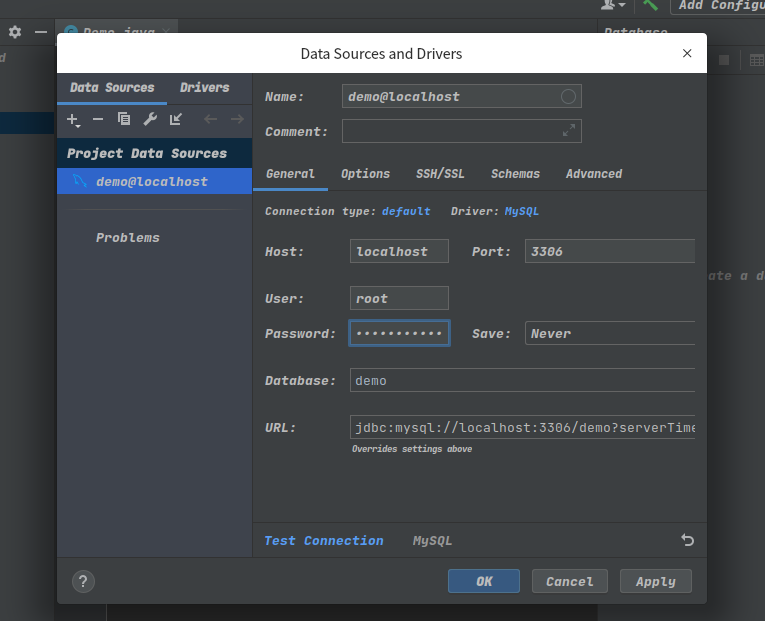Switch to the Drivers tab

204,88
